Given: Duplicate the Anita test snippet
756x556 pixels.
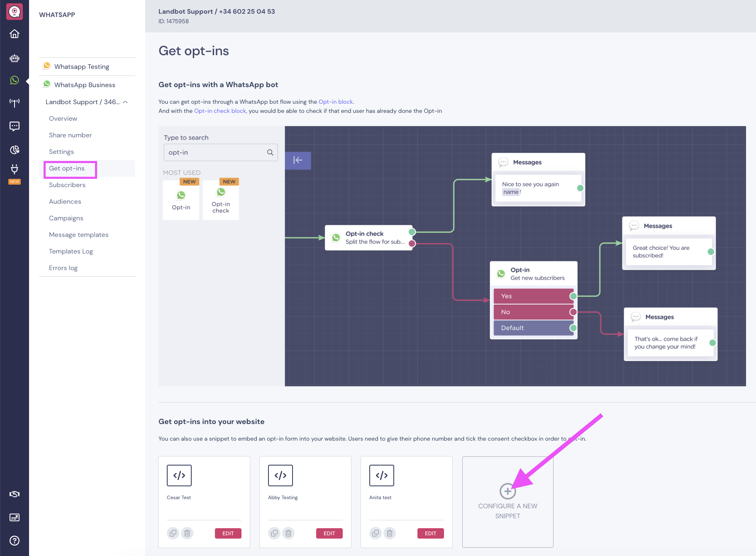Looking at the screenshot, I should (376, 533).
